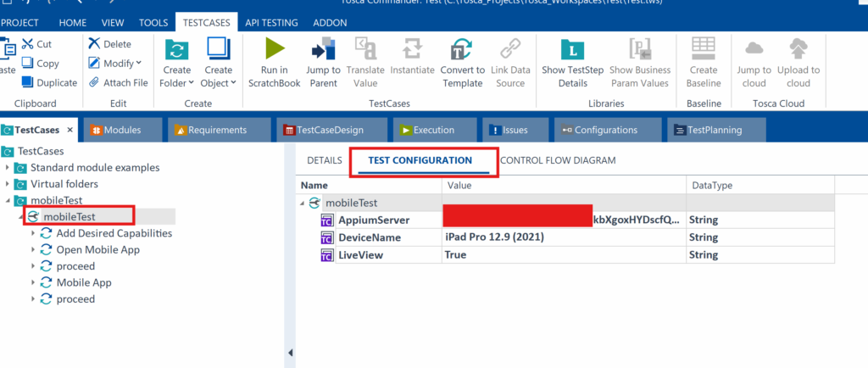
Task: Expand the Mobile App step
Action: 33,282
